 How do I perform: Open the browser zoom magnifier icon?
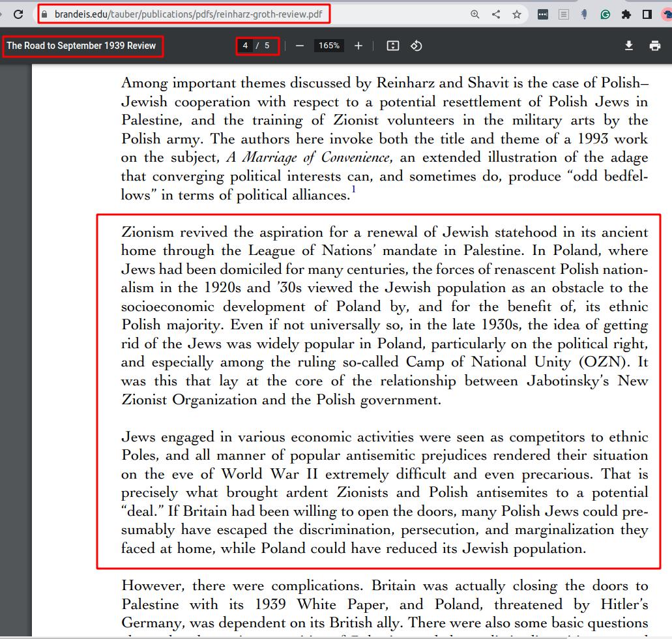[x=475, y=14]
